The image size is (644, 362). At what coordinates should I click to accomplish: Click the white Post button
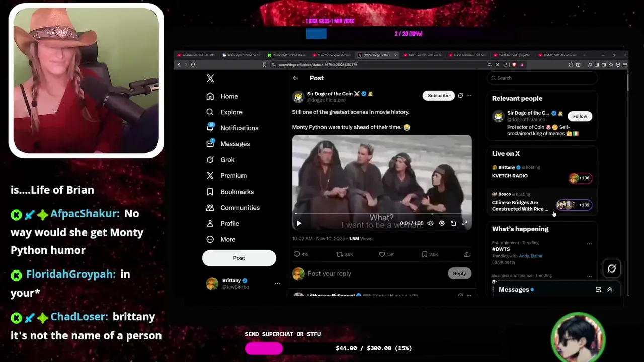tap(239, 258)
